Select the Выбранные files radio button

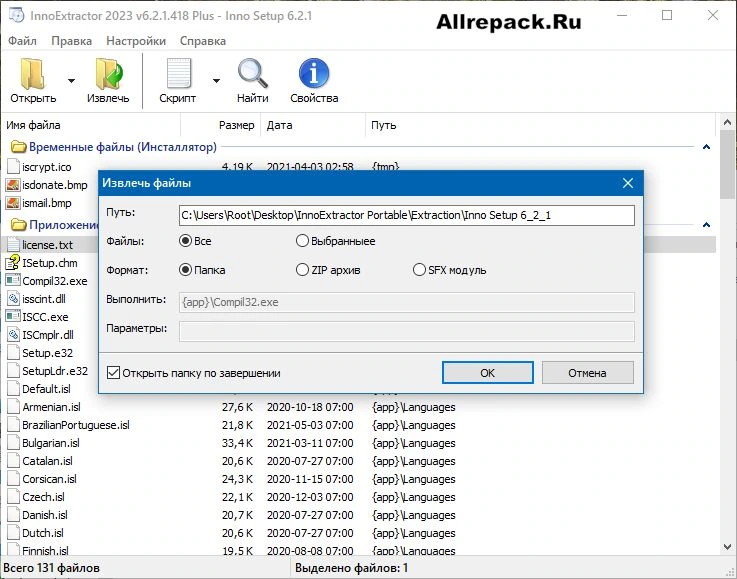pyautogui.click(x=302, y=241)
